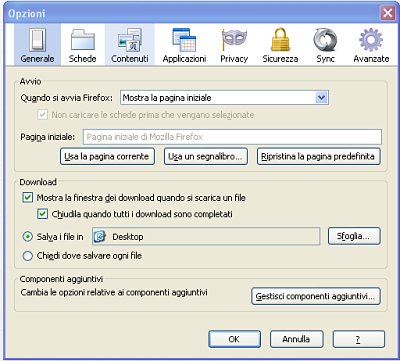Focus the Pagina iniziale text field
400x361 pixels.
(x=232, y=137)
